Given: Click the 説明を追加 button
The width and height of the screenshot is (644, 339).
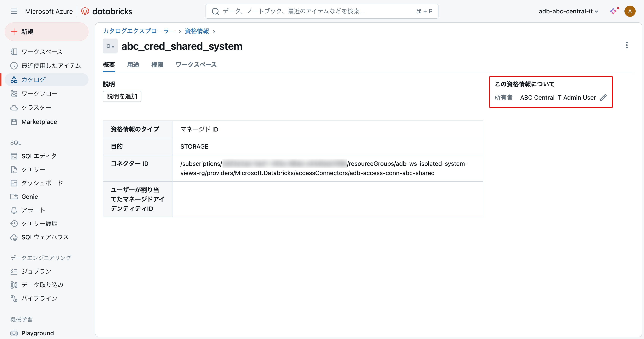Looking at the screenshot, I should (x=122, y=96).
